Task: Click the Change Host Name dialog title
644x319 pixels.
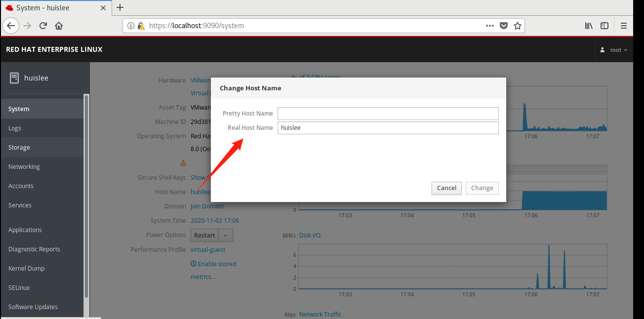Action: 250,88
